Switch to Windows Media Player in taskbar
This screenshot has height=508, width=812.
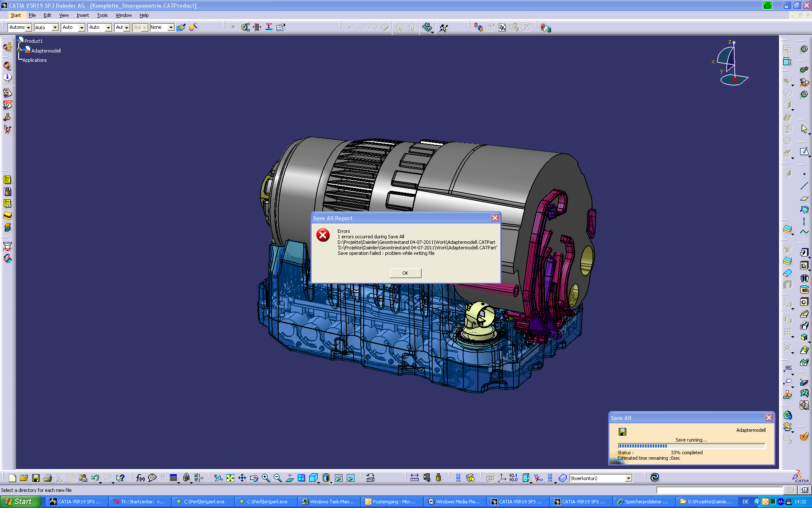pyautogui.click(x=454, y=502)
